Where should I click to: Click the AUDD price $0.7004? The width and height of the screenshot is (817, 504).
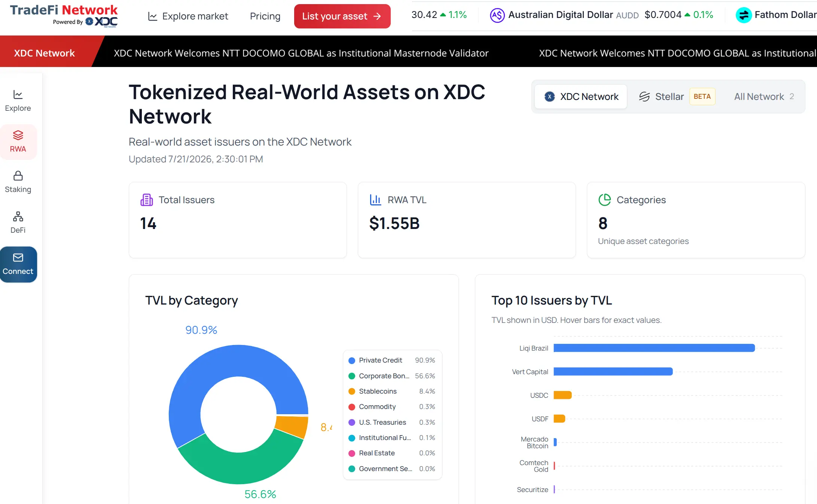663,15
